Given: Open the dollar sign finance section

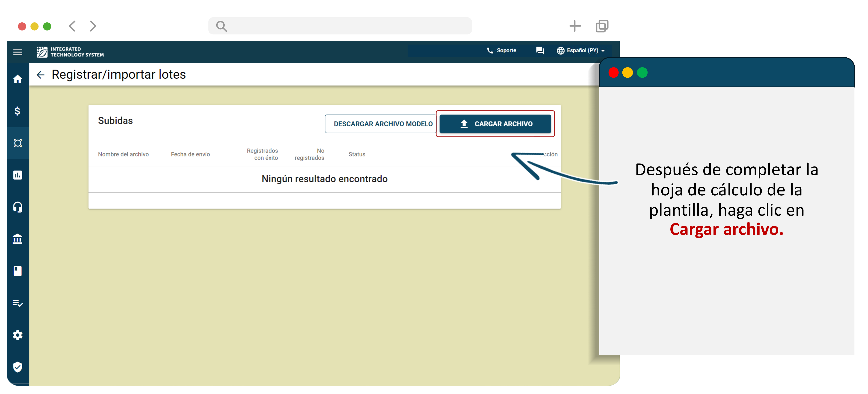Looking at the screenshot, I should click(18, 111).
